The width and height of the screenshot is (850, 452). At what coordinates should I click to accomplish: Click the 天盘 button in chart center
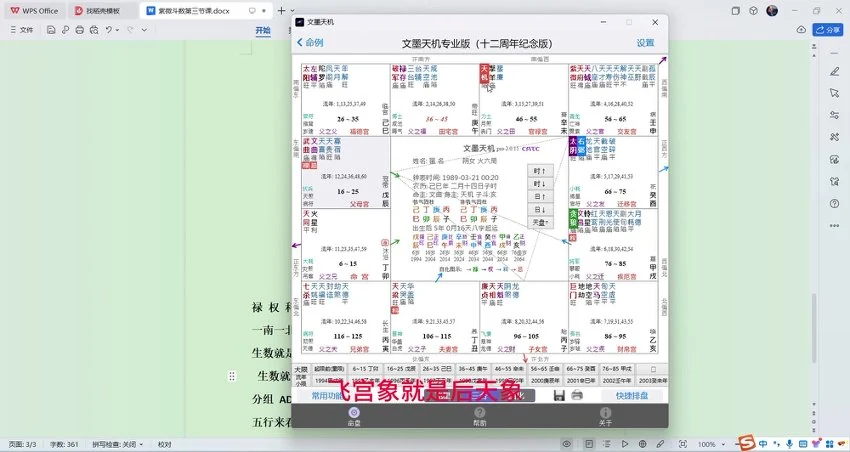pyautogui.click(x=540, y=222)
